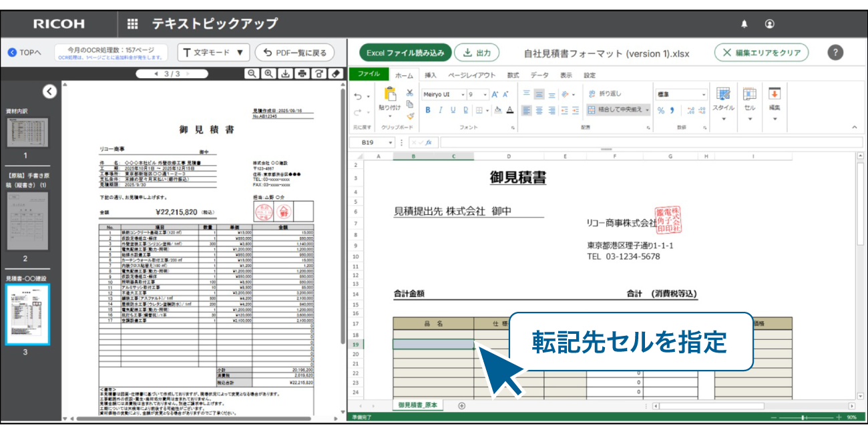Download the PDF using the download icon
Viewport: 868px width, 434px height.
click(x=286, y=74)
